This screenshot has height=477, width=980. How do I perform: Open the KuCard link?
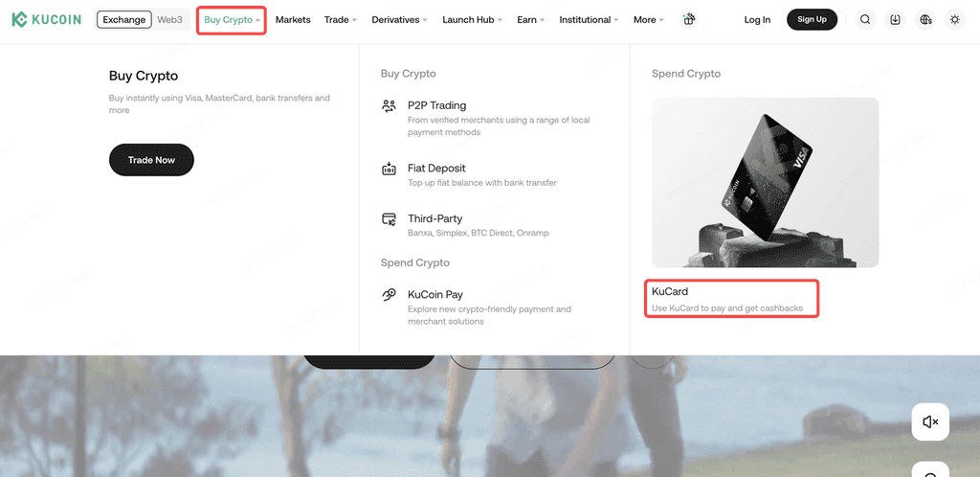tap(669, 292)
